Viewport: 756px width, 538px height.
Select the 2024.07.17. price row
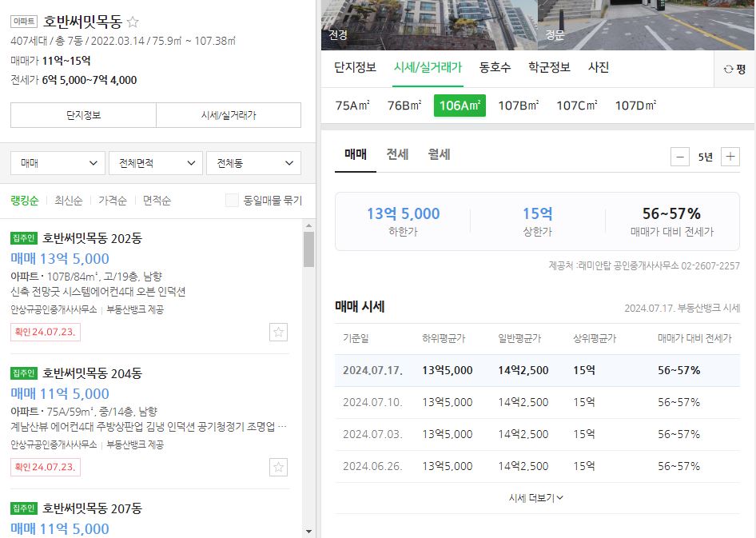coord(537,370)
